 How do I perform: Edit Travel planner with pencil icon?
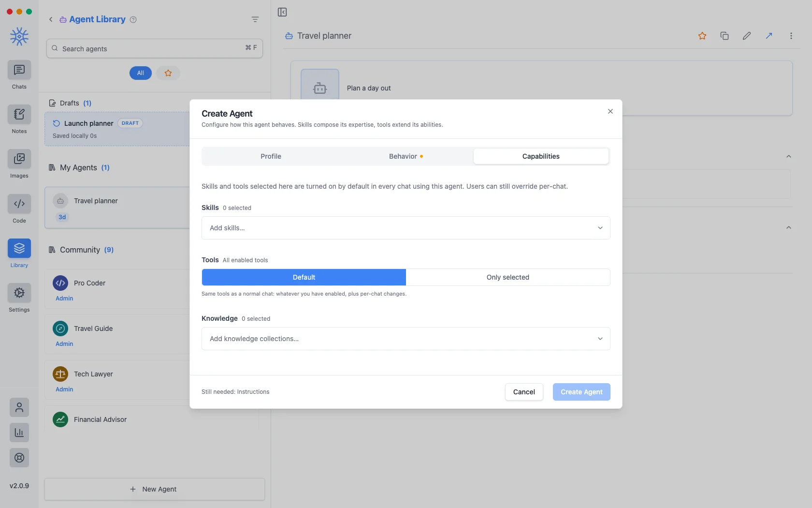click(x=747, y=36)
